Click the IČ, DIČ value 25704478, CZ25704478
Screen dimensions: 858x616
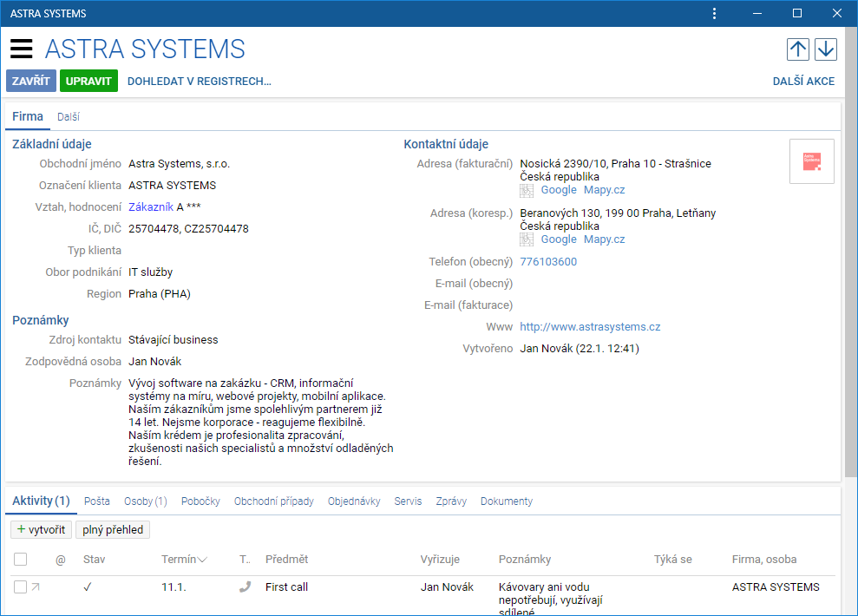[188, 229]
